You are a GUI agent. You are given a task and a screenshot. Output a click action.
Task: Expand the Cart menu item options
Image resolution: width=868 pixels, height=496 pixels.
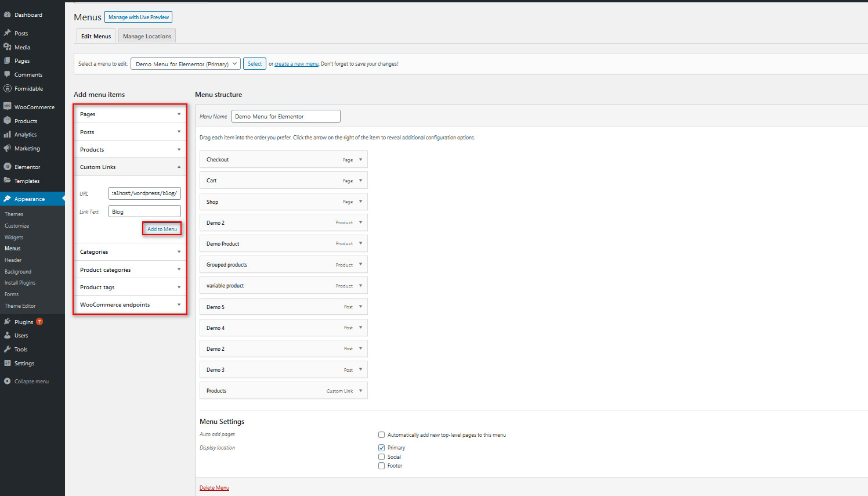[360, 181]
